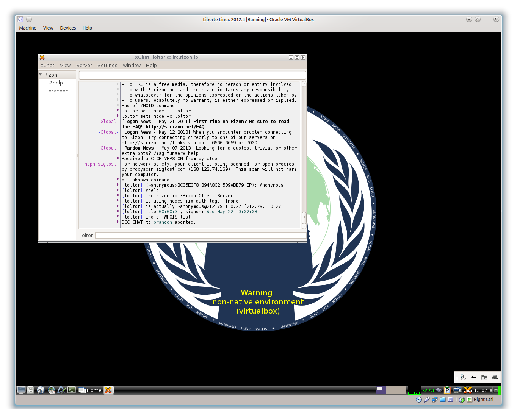517x420 pixels.
Task: Click the XChat system tray icon
Action: 468,390
